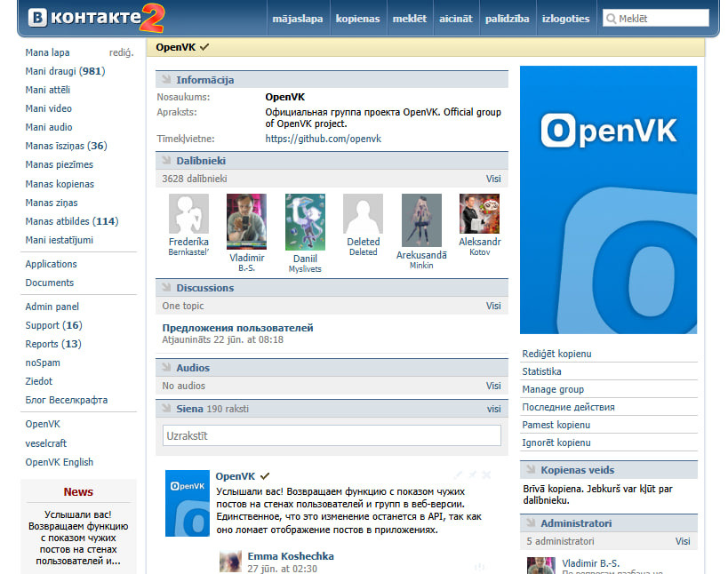Show all topics via Visi in Discussions

493,306
